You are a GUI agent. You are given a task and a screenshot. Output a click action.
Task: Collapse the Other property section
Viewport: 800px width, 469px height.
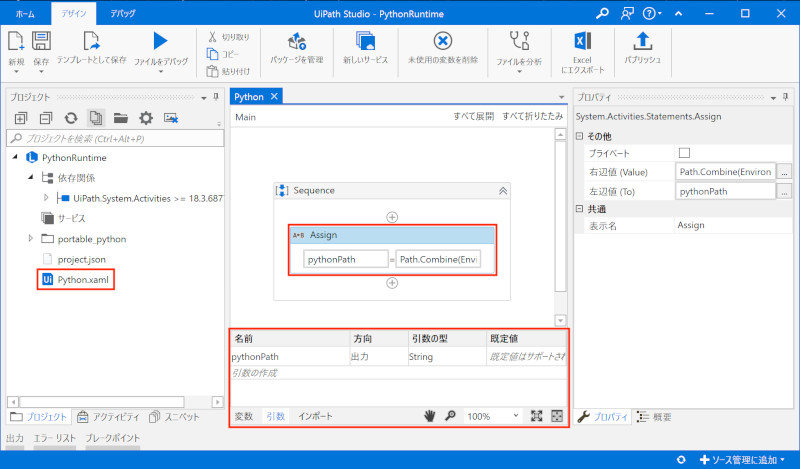(x=579, y=136)
